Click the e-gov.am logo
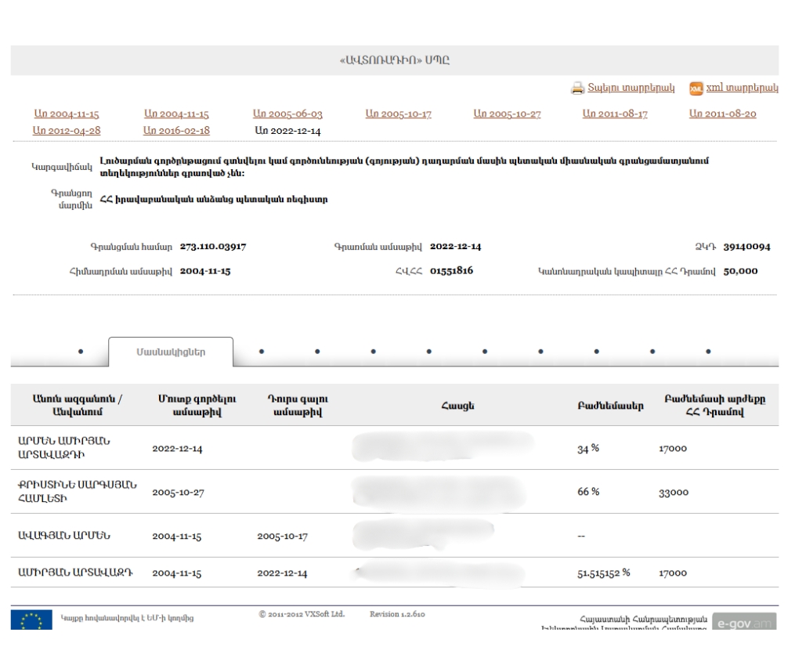The height and width of the screenshot is (672, 795). click(x=744, y=620)
